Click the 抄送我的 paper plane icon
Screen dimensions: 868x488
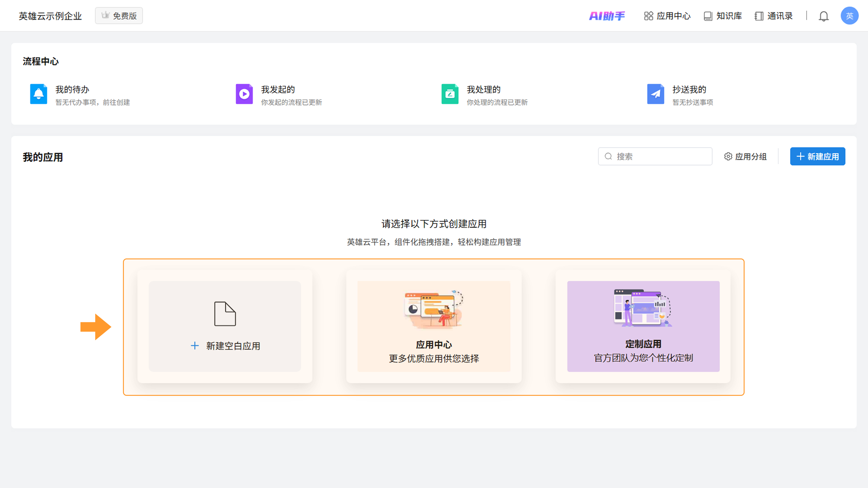pyautogui.click(x=655, y=94)
